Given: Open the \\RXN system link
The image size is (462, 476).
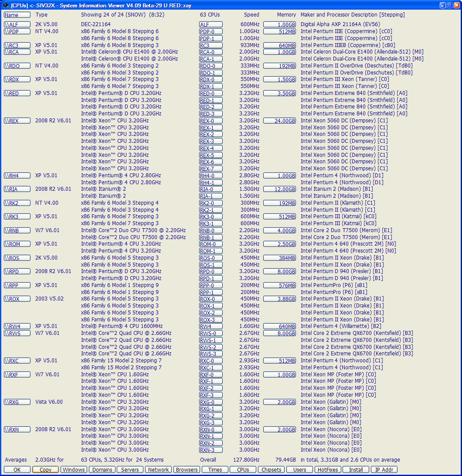Looking at the screenshot, I should pos(17,429).
